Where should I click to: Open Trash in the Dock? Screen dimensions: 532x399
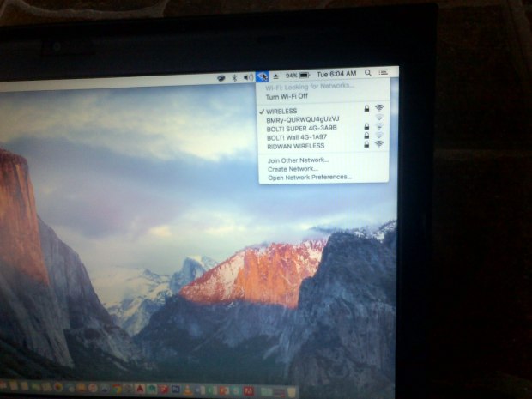(291, 392)
